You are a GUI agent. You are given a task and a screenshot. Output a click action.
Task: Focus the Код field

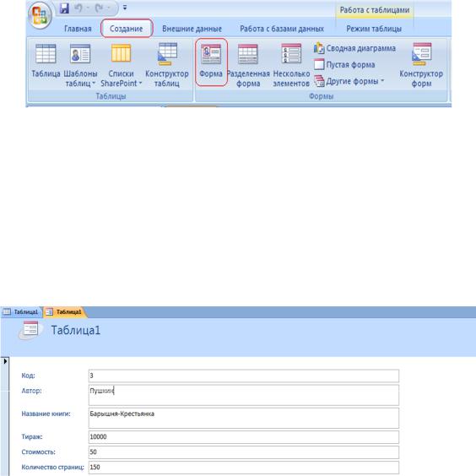click(x=244, y=376)
